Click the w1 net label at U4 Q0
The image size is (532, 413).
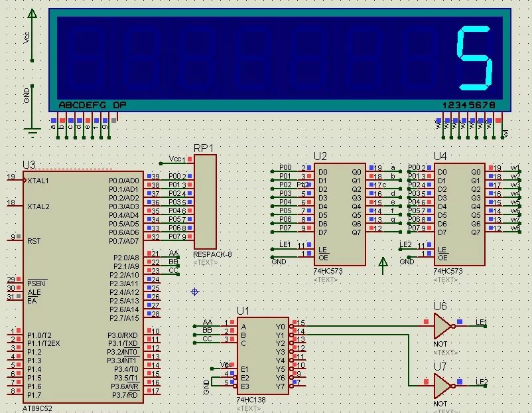pos(515,167)
